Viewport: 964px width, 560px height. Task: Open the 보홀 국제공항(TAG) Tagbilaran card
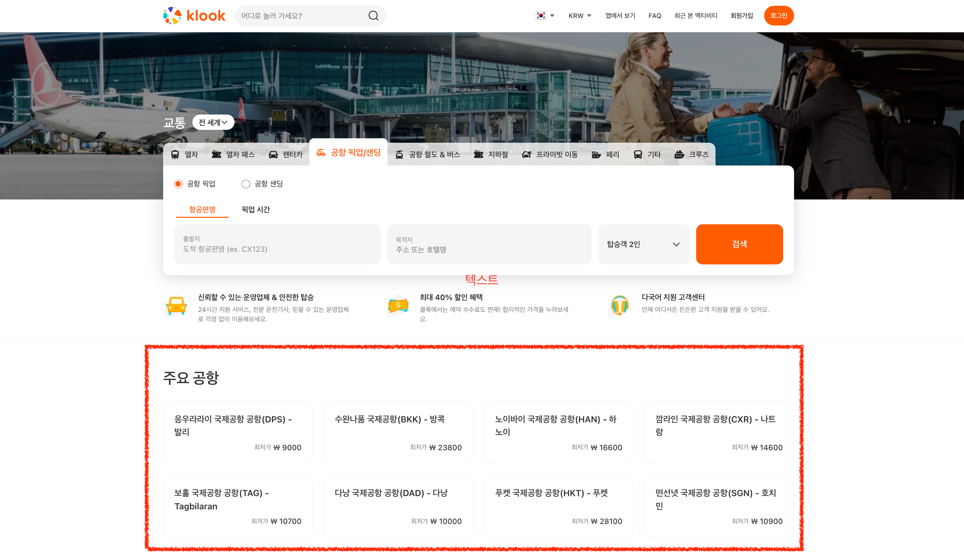click(x=238, y=506)
